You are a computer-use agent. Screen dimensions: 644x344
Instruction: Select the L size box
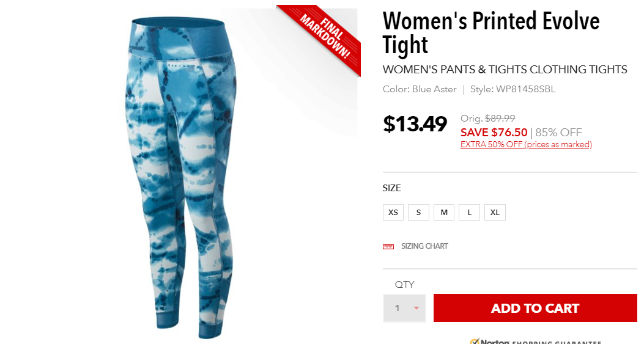(470, 212)
